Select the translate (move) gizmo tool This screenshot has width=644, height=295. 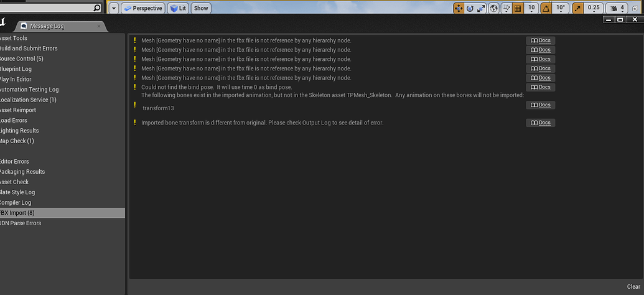(x=459, y=8)
